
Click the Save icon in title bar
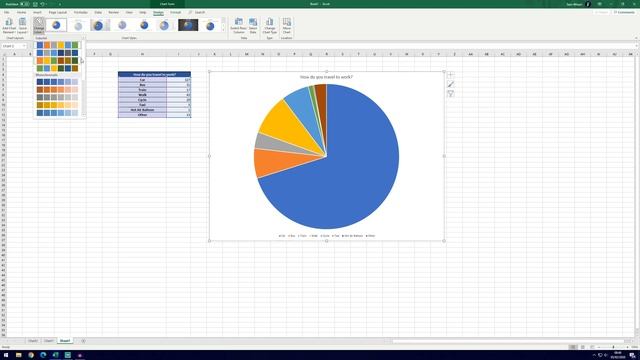(35, 4)
